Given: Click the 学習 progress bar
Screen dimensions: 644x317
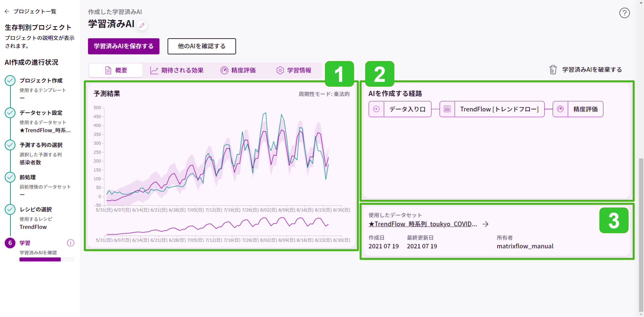Looking at the screenshot, I should click(47, 259).
